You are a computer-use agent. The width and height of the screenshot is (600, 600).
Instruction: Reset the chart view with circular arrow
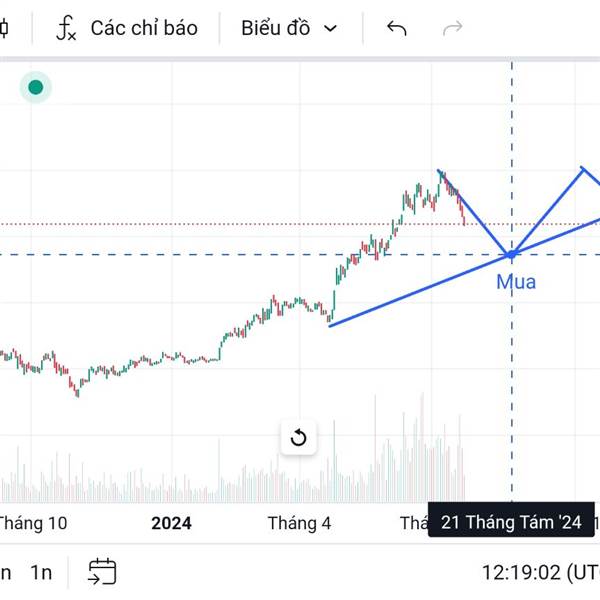coord(298,438)
